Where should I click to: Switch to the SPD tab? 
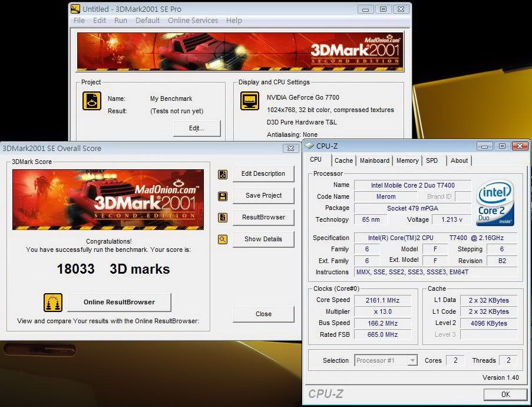432,160
